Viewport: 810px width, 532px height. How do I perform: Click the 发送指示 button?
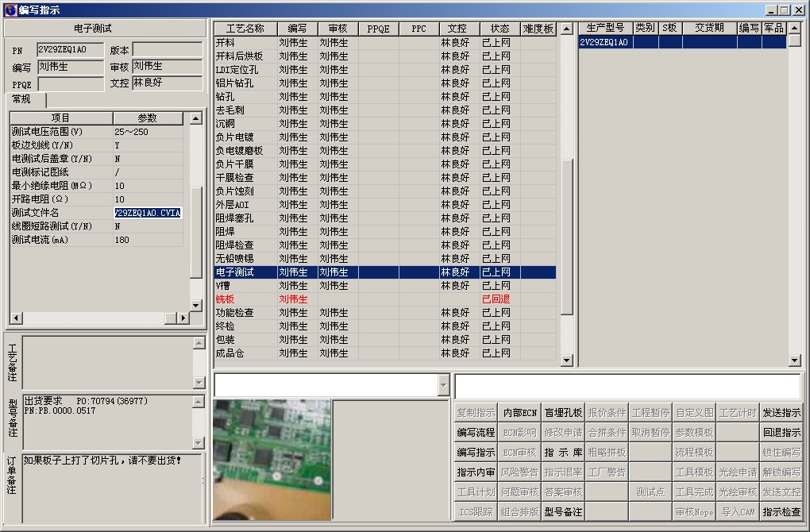781,413
